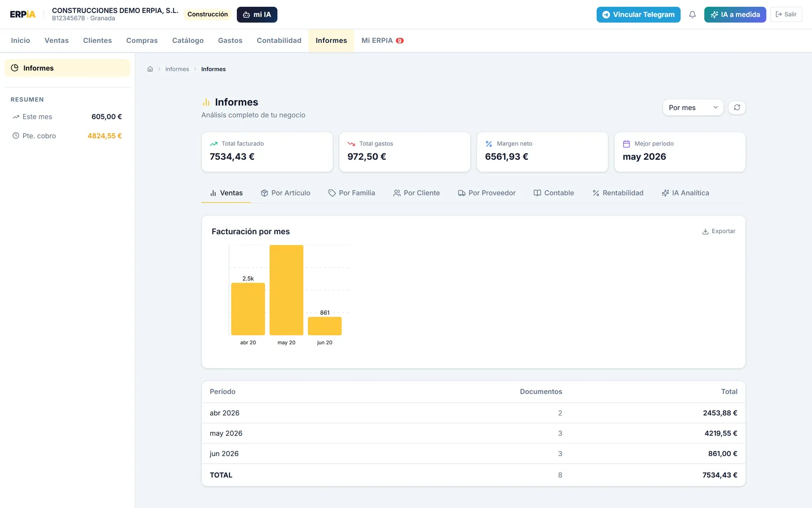Switch to the Por Artículo tab
812x508 pixels.
(285, 193)
